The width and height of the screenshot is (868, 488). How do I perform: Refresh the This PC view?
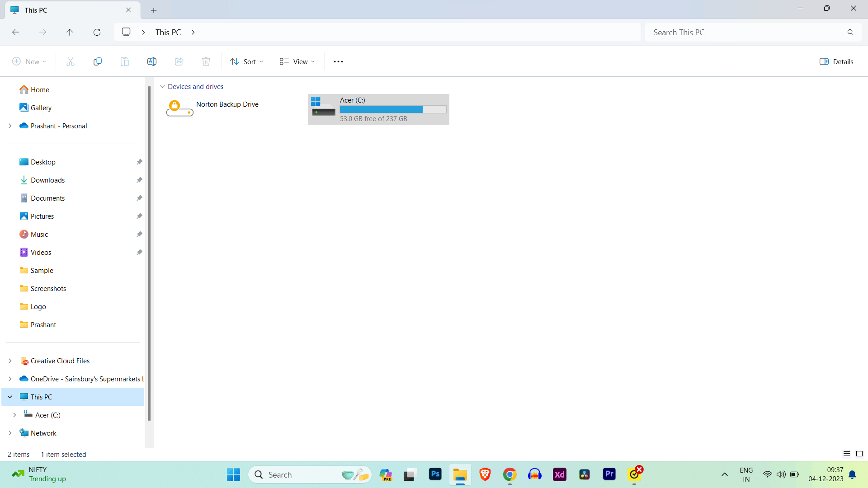click(97, 32)
